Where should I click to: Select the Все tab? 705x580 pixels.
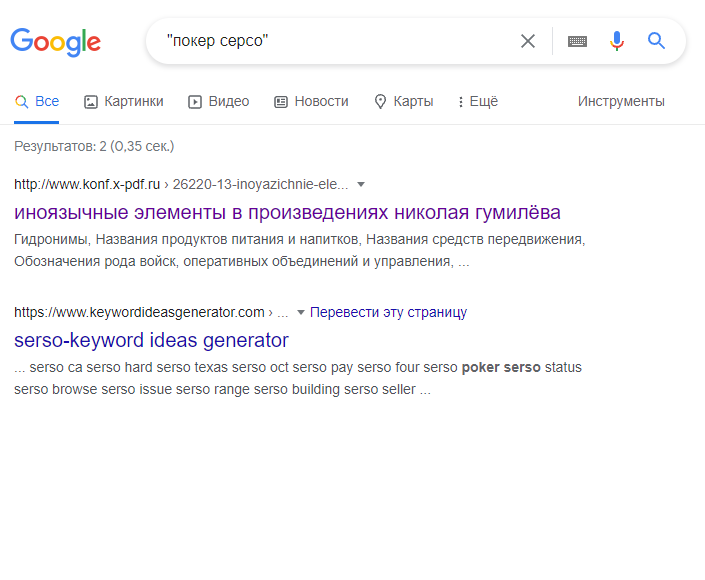click(36, 102)
